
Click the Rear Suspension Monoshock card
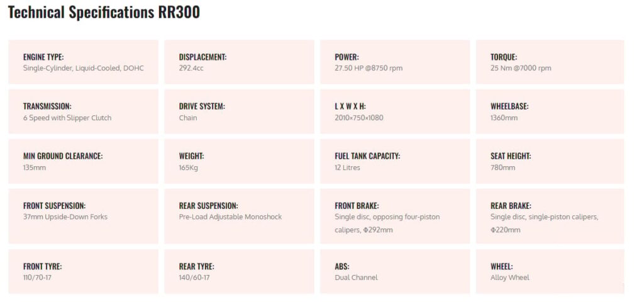click(240, 217)
